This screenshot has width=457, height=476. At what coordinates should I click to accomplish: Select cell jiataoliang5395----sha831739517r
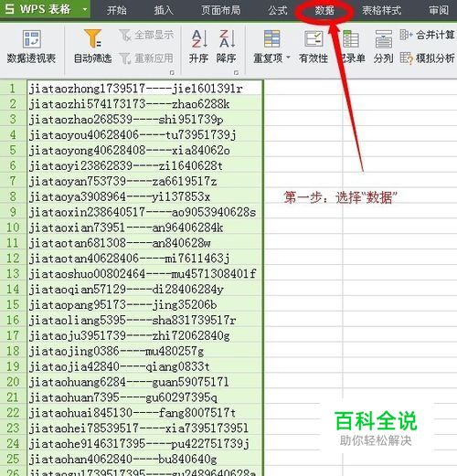coord(144,320)
